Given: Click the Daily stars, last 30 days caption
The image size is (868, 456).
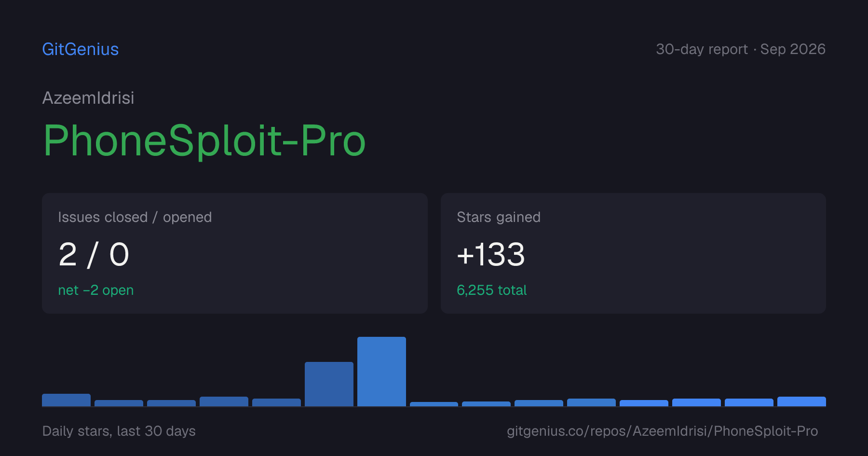Looking at the screenshot, I should coord(119,431).
